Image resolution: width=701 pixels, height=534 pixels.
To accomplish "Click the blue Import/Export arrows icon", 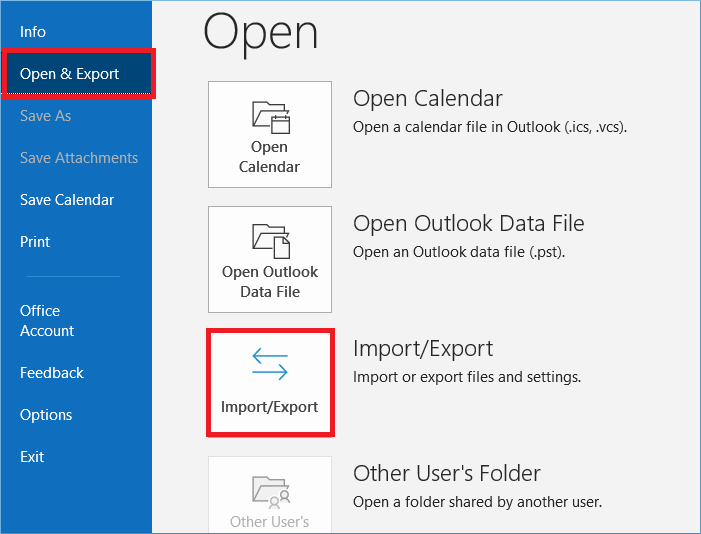I will pos(270,364).
